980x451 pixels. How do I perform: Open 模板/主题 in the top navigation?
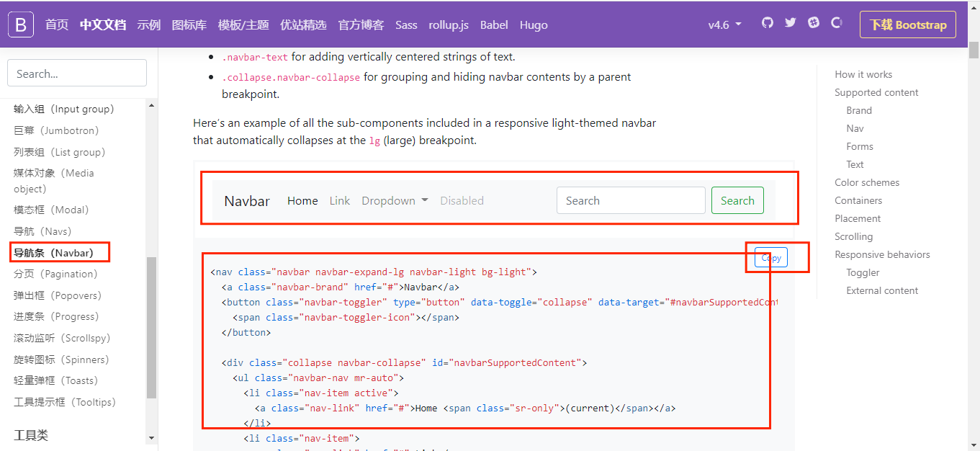pyautogui.click(x=243, y=24)
